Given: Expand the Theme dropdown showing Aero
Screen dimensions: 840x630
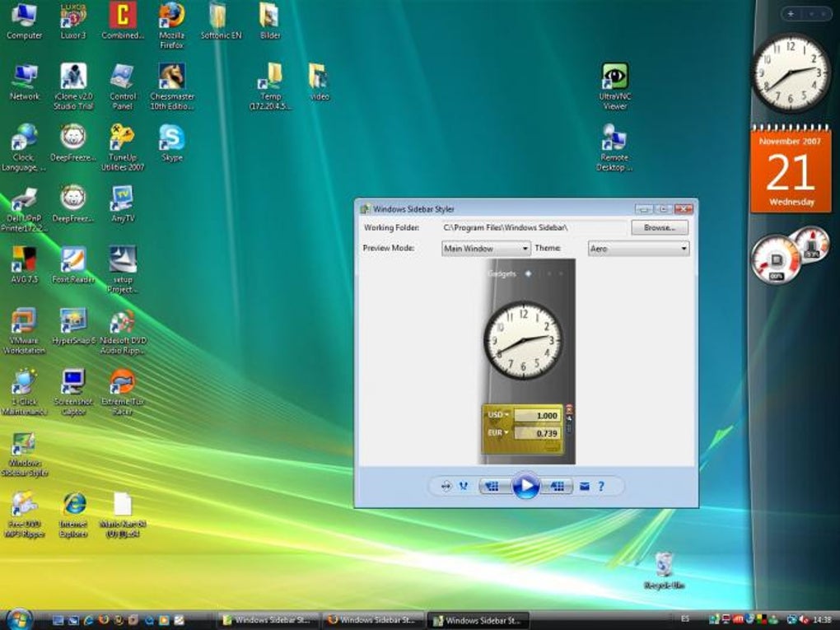Looking at the screenshot, I should 638,249.
